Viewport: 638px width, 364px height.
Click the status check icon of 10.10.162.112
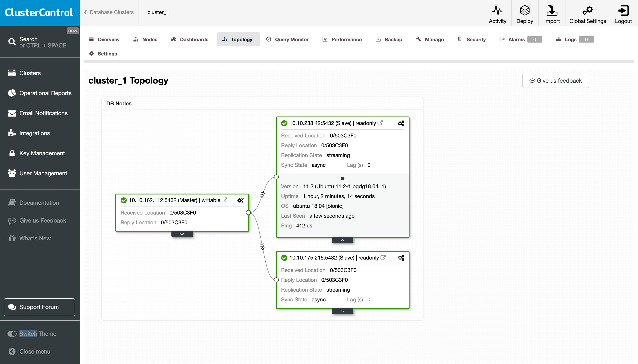pyautogui.click(x=123, y=200)
